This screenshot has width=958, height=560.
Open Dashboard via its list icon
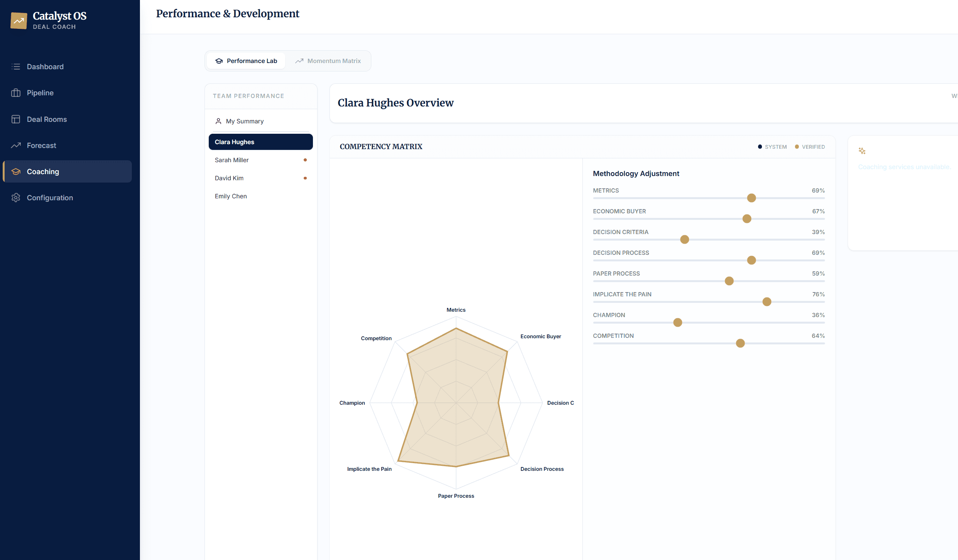point(16,66)
